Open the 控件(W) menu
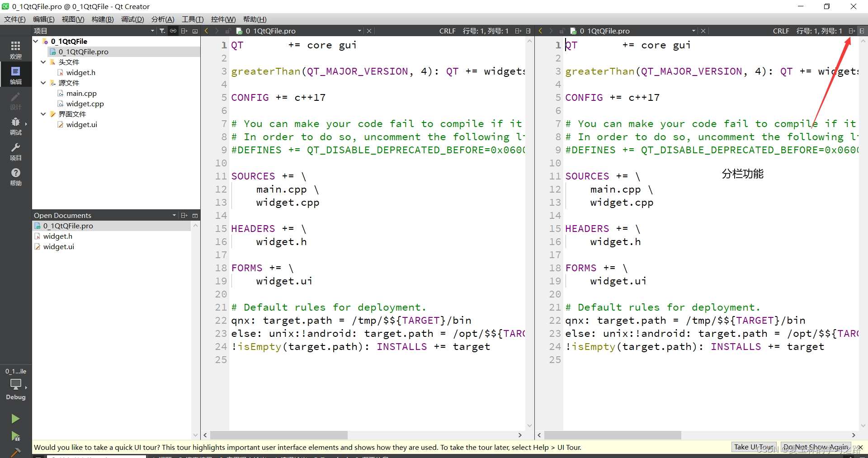Viewport: 868px width, 458px height. 223,19
